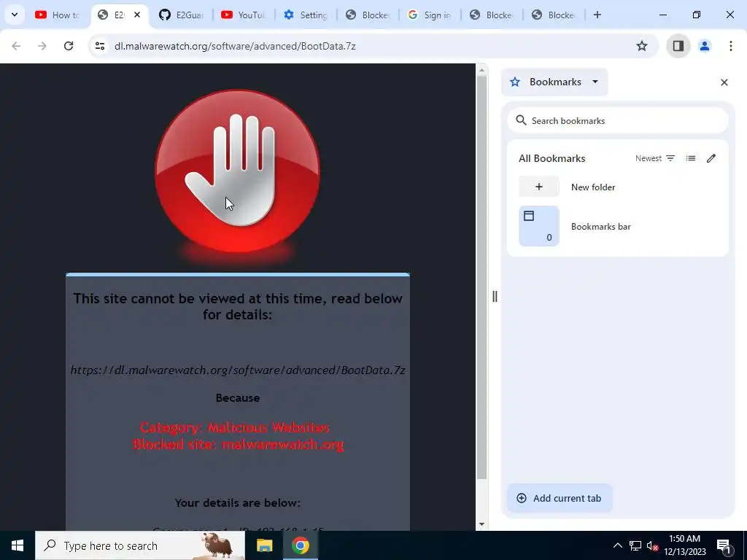Open File Explorer from taskbar

(264, 545)
